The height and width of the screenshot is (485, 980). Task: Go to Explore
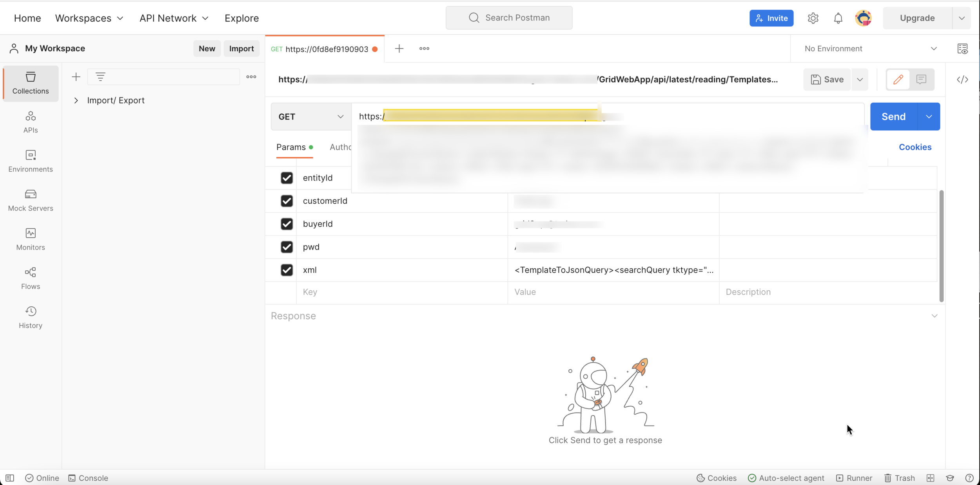pos(241,18)
